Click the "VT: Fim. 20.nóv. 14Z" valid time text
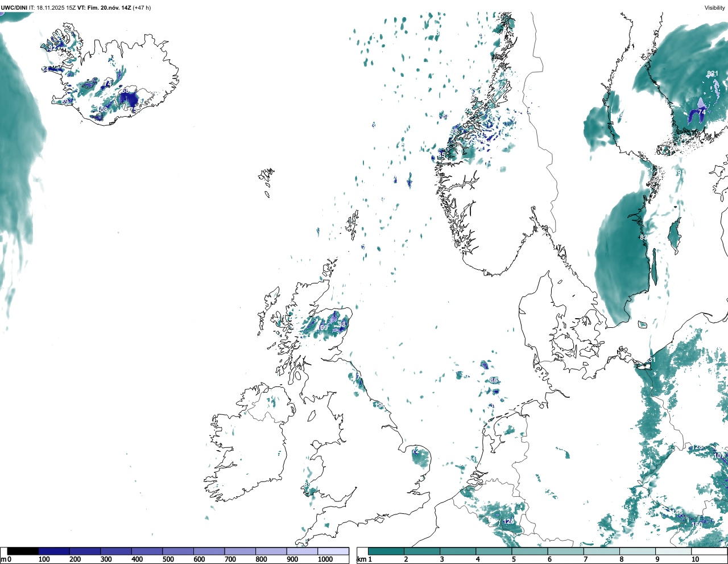This screenshot has height=564, width=728. 104,8
